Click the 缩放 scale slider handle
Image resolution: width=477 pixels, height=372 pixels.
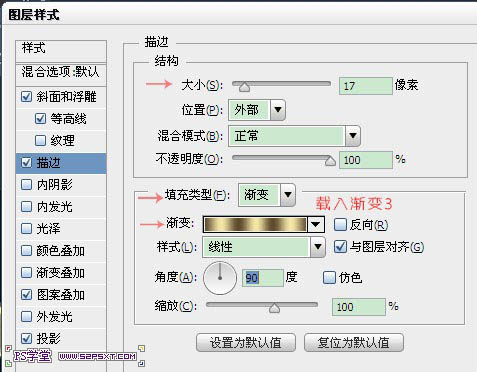coord(274,308)
